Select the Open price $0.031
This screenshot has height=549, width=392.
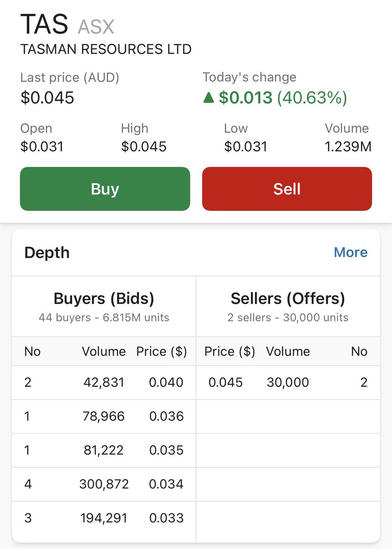pos(42,147)
